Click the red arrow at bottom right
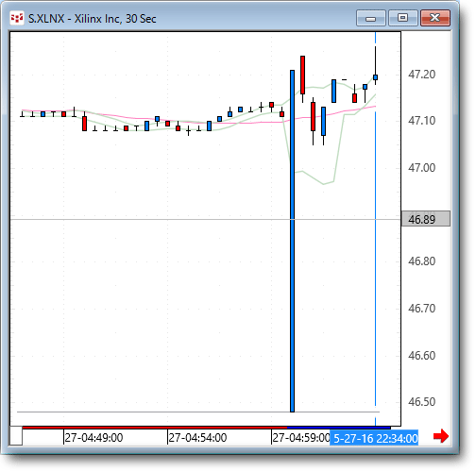The width and height of the screenshot is (476, 471). (x=441, y=436)
